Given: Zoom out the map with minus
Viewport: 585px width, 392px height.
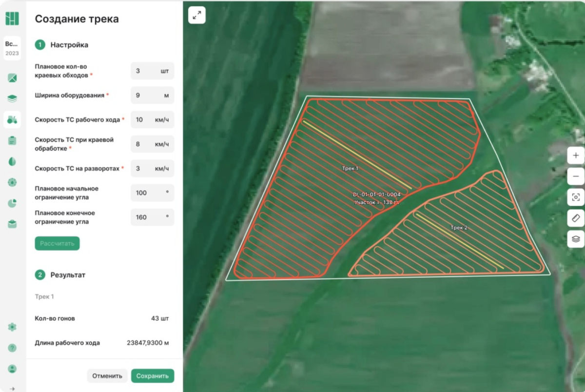Looking at the screenshot, I should 576,176.
